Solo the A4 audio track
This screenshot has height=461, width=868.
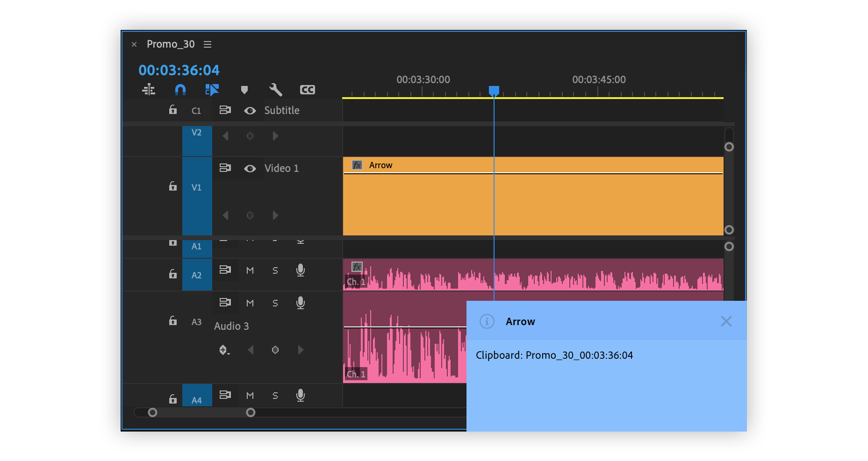pyautogui.click(x=275, y=395)
